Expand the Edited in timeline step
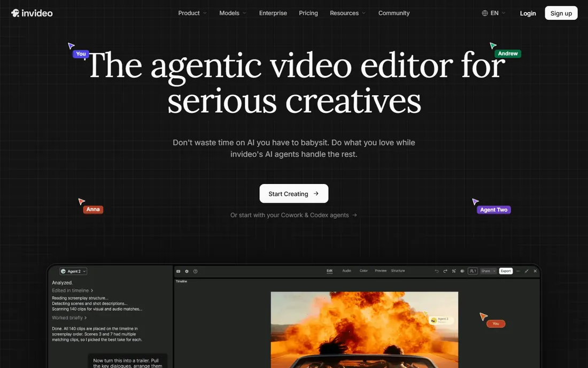The height and width of the screenshot is (368, 588). pyautogui.click(x=72, y=290)
